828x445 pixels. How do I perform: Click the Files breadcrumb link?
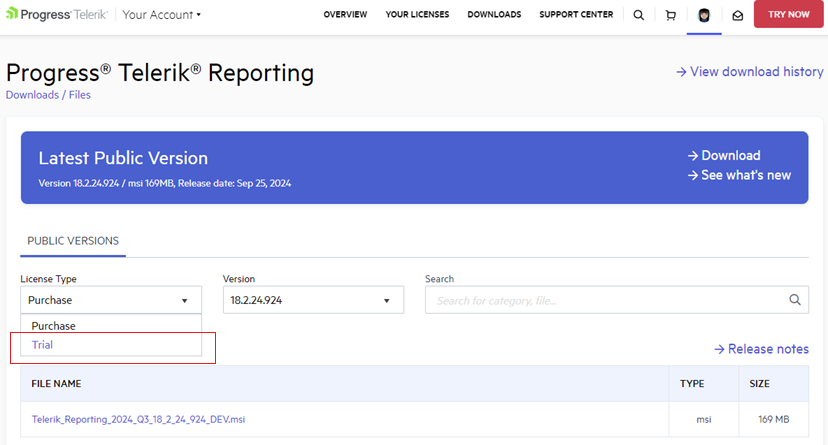80,95
